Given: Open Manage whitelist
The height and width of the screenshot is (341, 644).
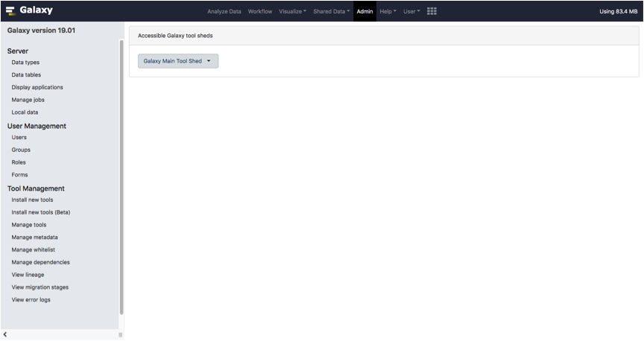Looking at the screenshot, I should point(34,249).
